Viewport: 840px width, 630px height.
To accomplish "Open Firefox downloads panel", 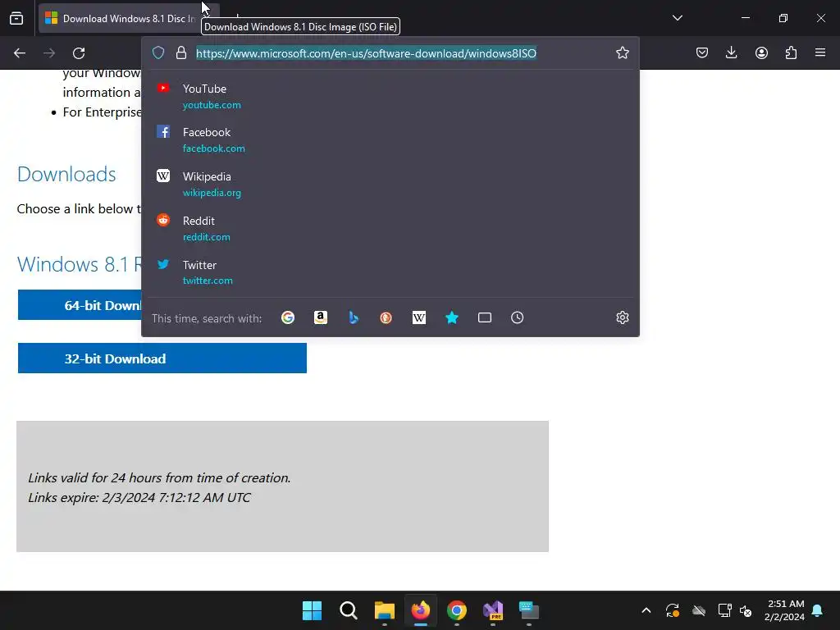I will pos(731,52).
